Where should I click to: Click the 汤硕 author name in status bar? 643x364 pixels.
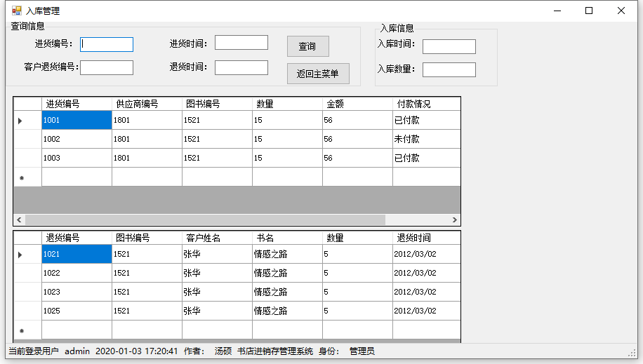[223, 351]
